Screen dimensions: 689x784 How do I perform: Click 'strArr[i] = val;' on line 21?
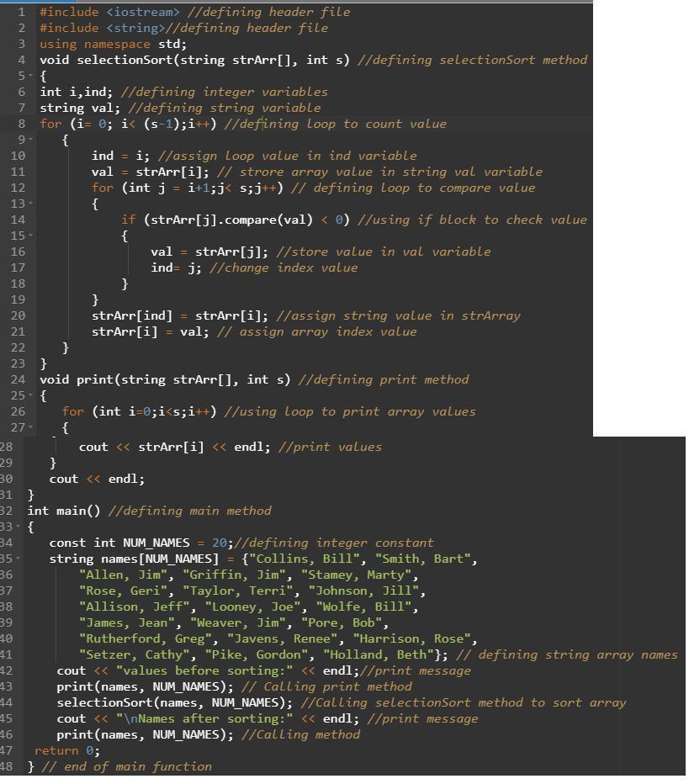(150, 332)
